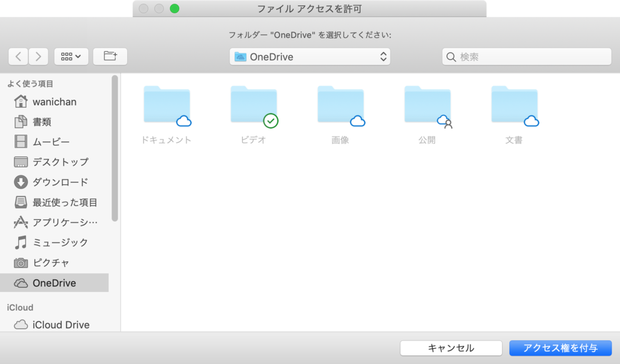
Task: Click the shared cloud badge on 公開
Action: [x=445, y=121]
